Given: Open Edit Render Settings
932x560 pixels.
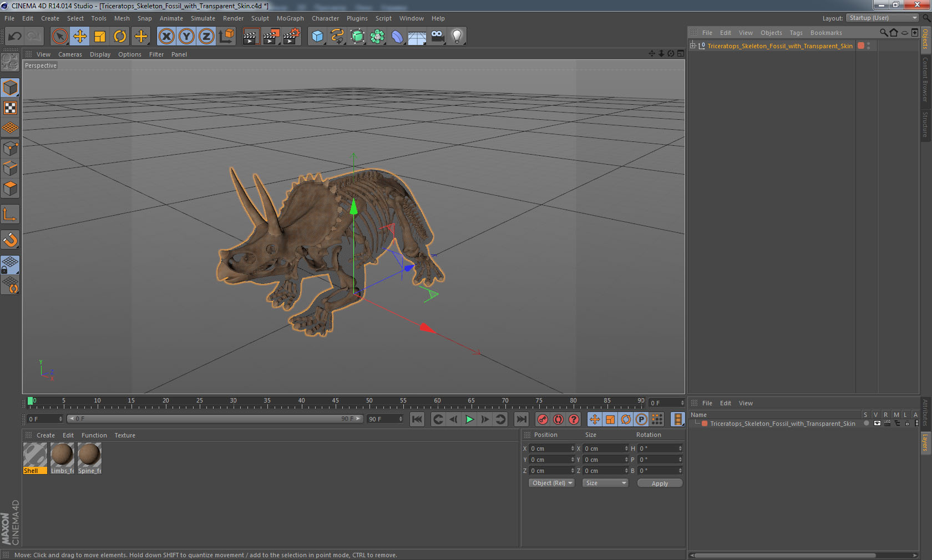Looking at the screenshot, I should tap(292, 37).
